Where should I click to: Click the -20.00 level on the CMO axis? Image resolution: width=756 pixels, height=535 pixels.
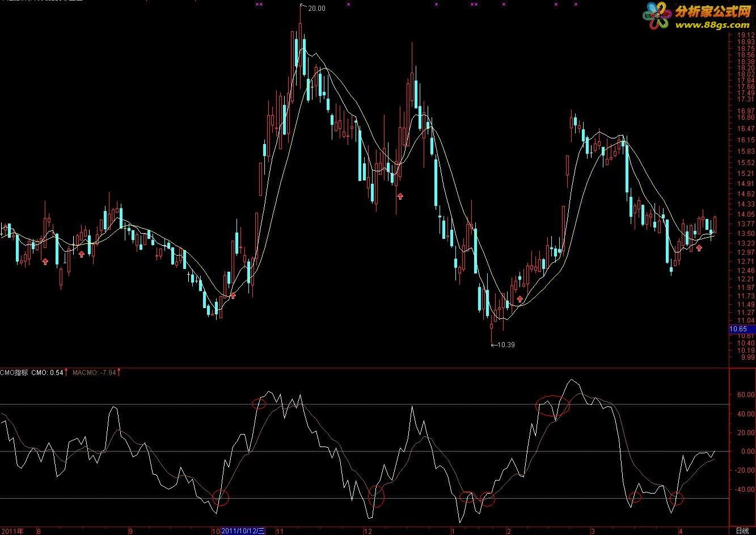click(745, 470)
